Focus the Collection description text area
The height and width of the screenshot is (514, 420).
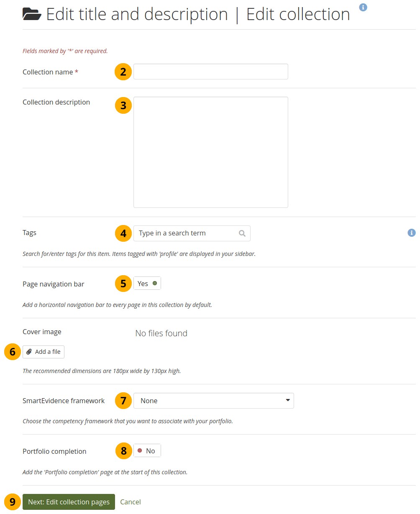pyautogui.click(x=210, y=152)
